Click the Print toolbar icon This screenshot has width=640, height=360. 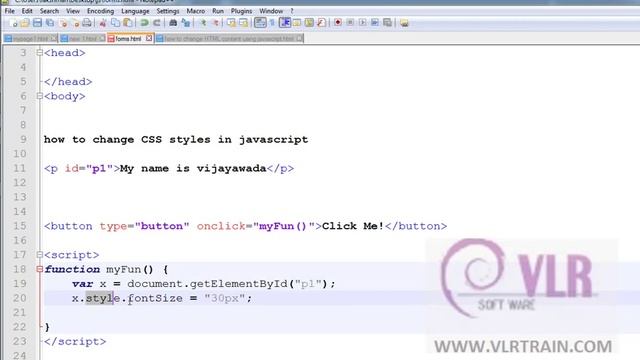[x=87, y=23]
